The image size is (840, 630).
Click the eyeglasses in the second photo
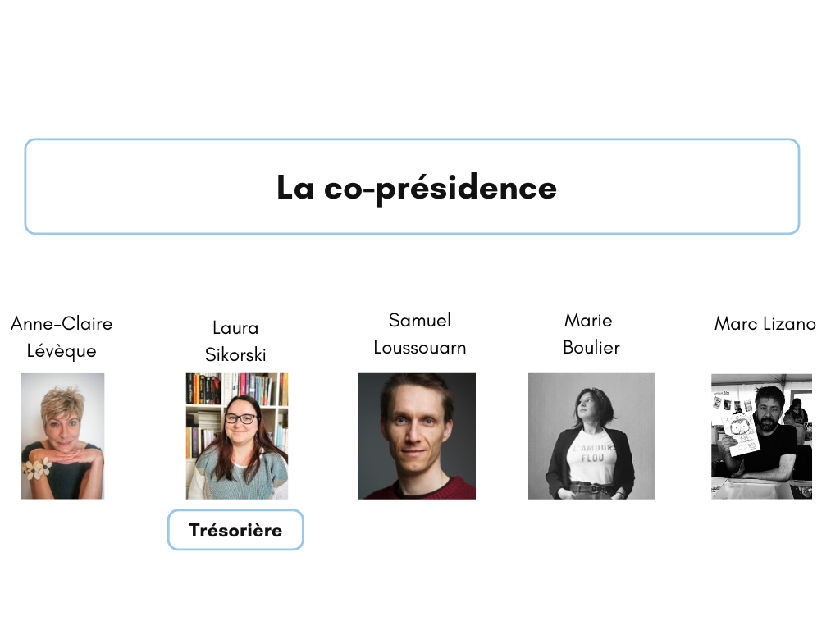coord(241,419)
